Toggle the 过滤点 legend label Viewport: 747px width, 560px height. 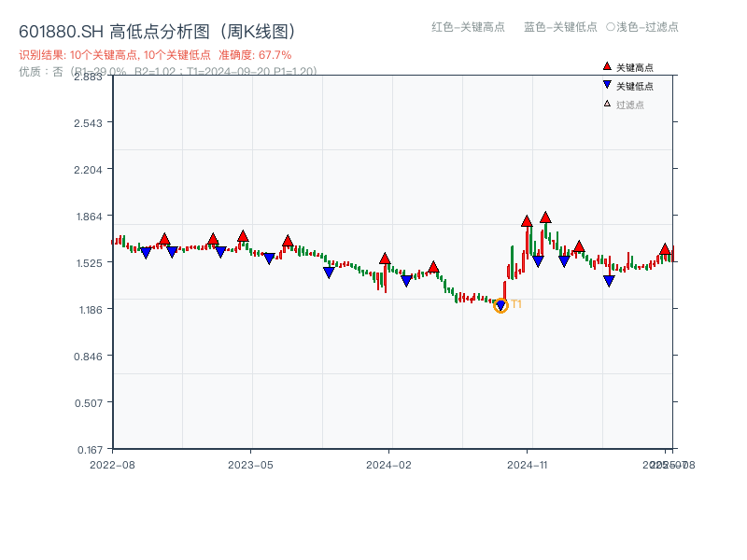[630, 105]
